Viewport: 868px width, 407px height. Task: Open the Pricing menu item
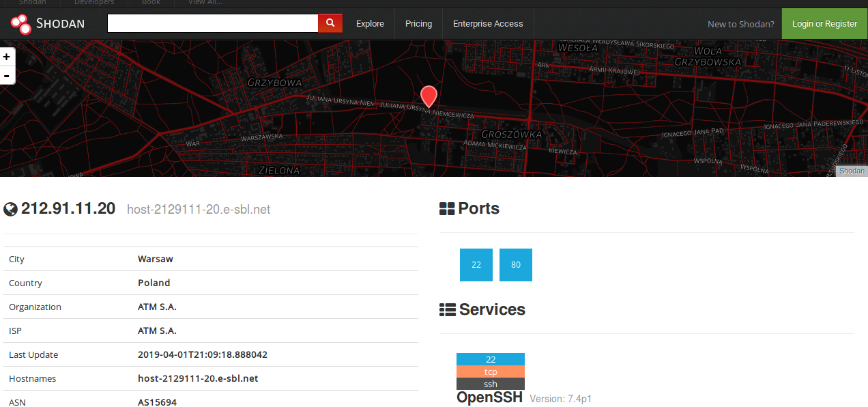pyautogui.click(x=418, y=24)
